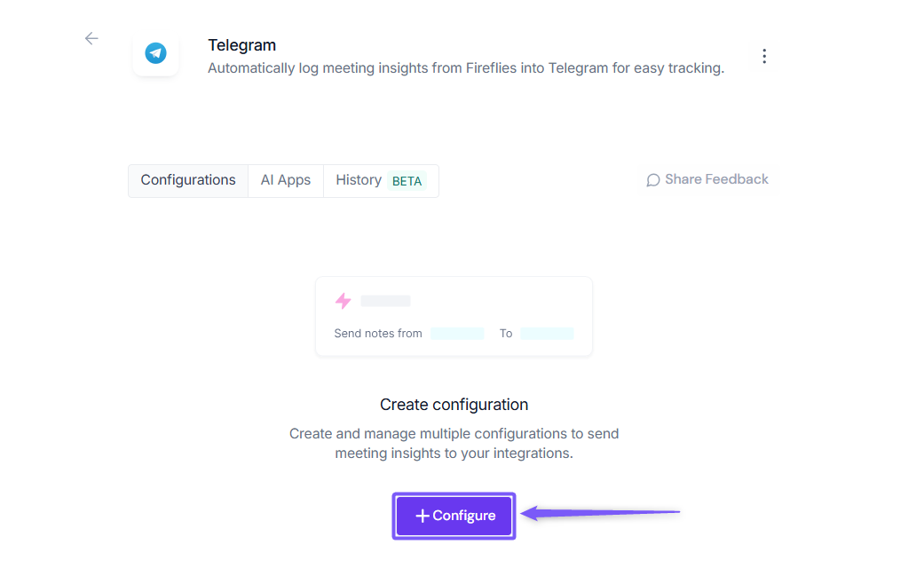Switch to the Configurations tab
Viewport: 924px width, 576px height.
(x=188, y=180)
